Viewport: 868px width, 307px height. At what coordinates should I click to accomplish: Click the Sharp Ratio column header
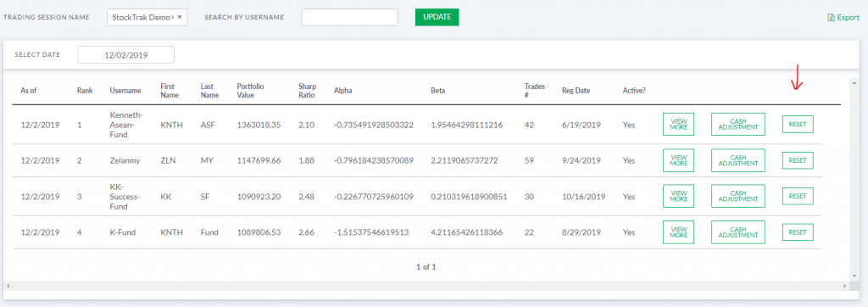[306, 91]
